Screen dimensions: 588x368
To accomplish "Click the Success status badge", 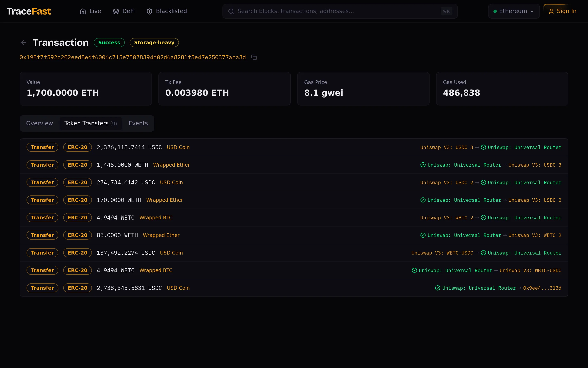I will point(109,43).
